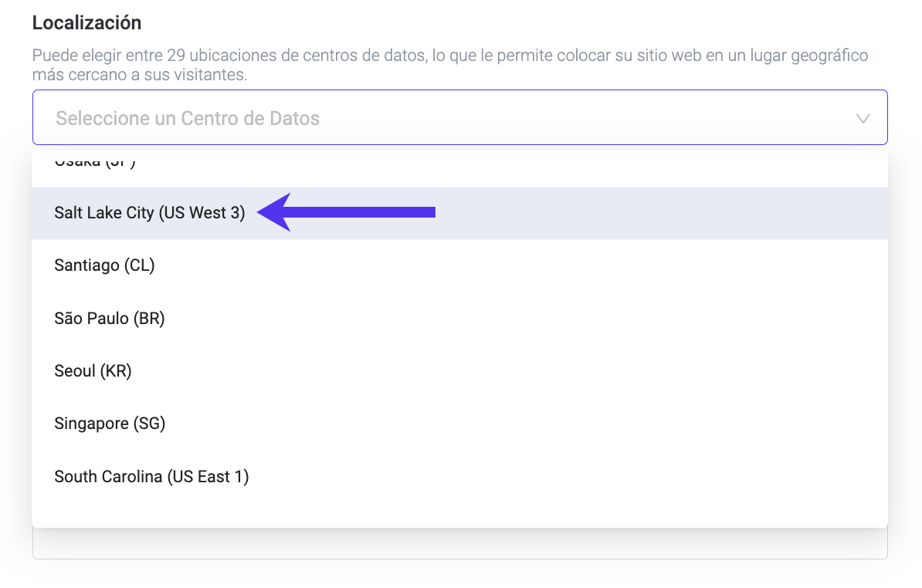The image size is (922, 588).
Task: Click the '(BR)' country code text
Action: (149, 318)
